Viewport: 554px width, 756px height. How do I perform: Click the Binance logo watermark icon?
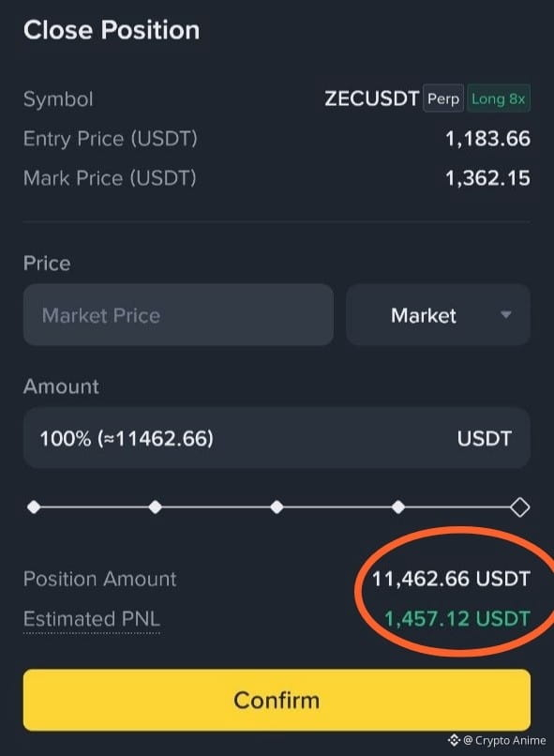454,740
